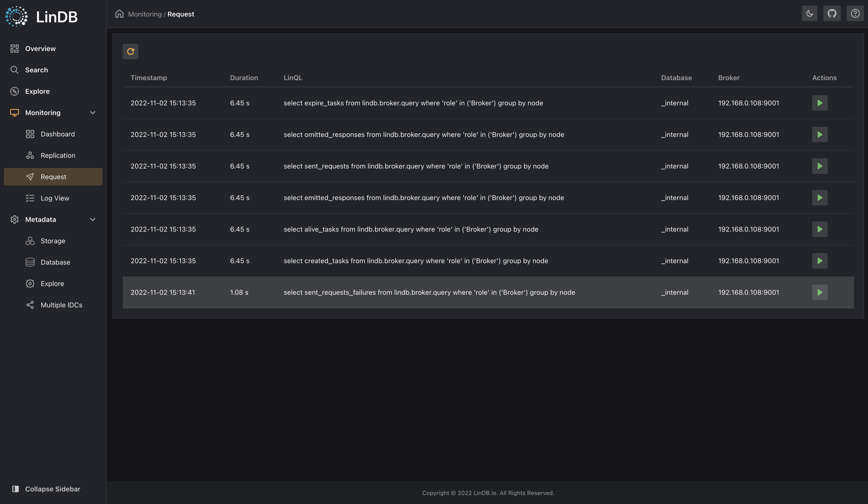Run the select sent_requests_failures query
The image size is (868, 504).
pos(820,292)
